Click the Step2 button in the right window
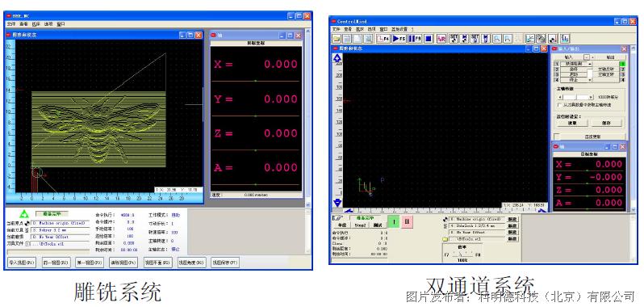 pyautogui.click(x=360, y=225)
